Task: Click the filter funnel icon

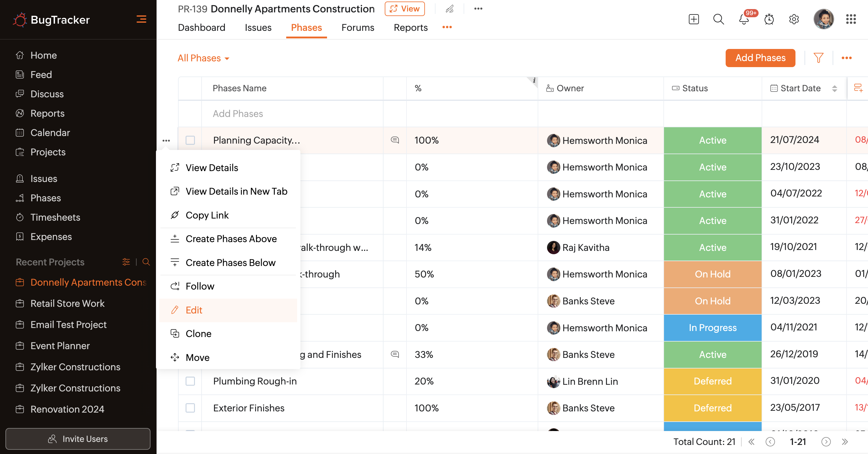Action: (x=818, y=58)
